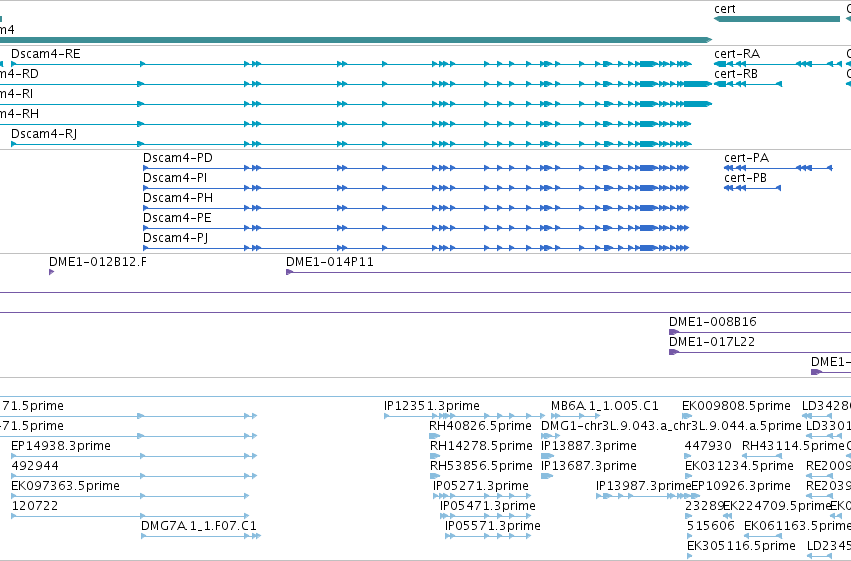This screenshot has height=561, width=851.
Task: Select the 447930 EST label
Action: tap(708, 446)
